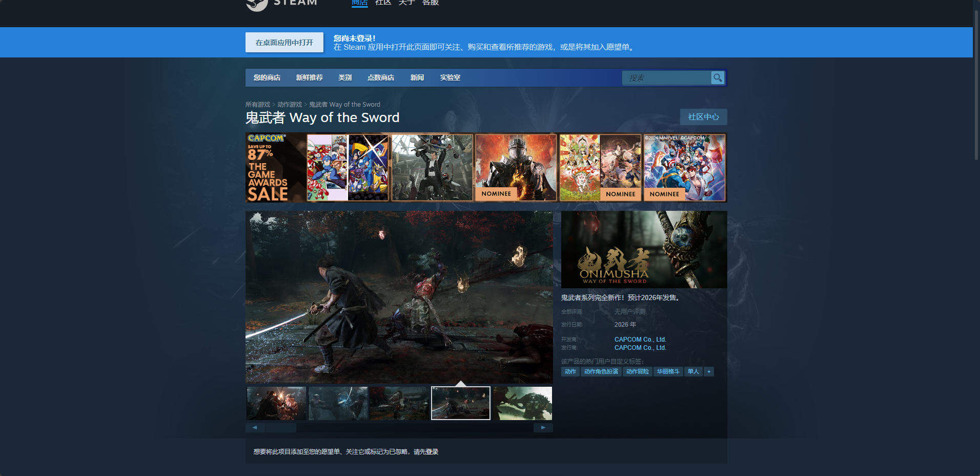This screenshot has height=476, width=980.
Task: Open the 您的商店 store menu
Action: [x=267, y=77]
